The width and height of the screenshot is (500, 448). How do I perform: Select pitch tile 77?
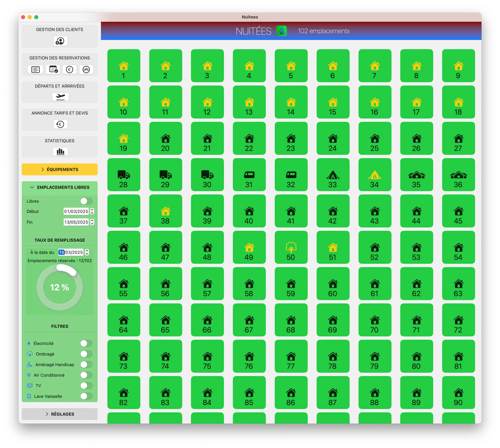tap(291, 356)
